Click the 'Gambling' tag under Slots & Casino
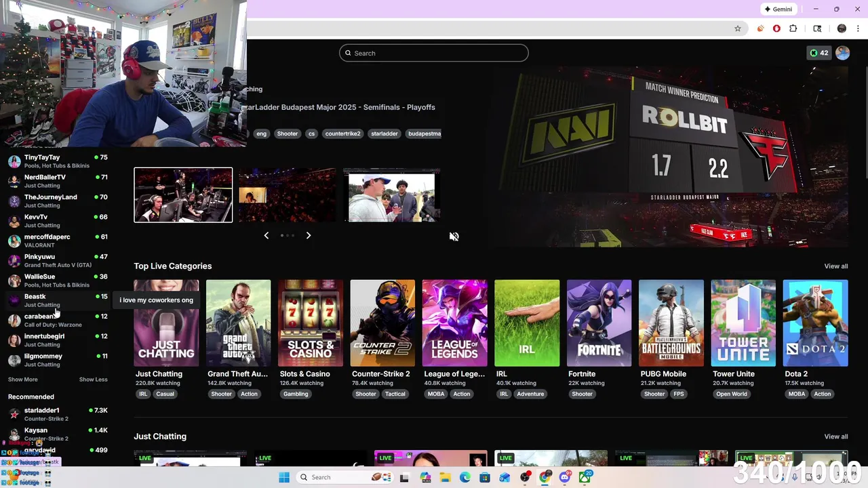 tap(296, 394)
